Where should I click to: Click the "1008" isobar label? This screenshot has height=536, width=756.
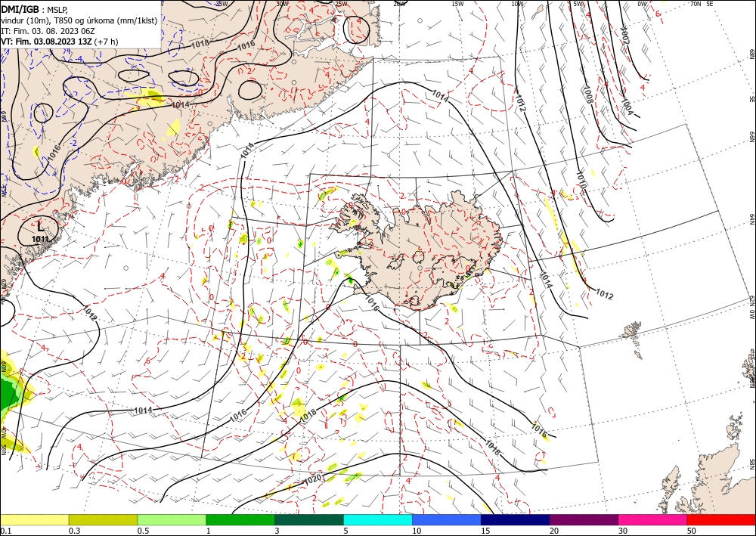tap(587, 95)
